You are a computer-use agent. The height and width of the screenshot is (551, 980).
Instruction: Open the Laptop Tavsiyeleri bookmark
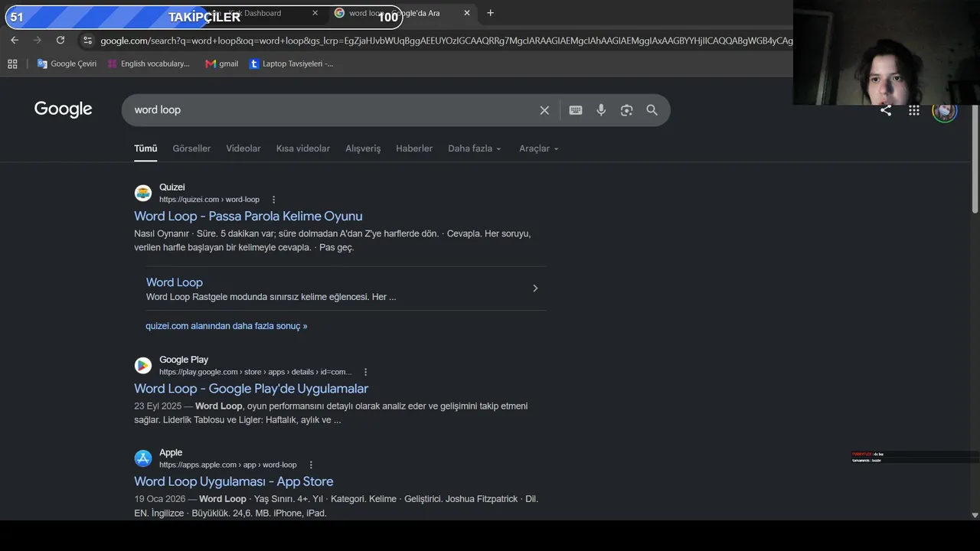[291, 64]
